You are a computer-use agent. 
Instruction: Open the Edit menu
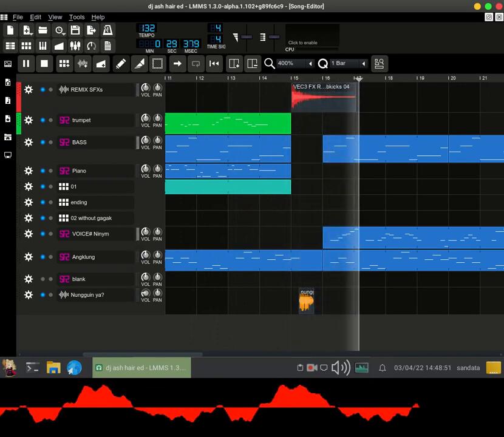(36, 17)
